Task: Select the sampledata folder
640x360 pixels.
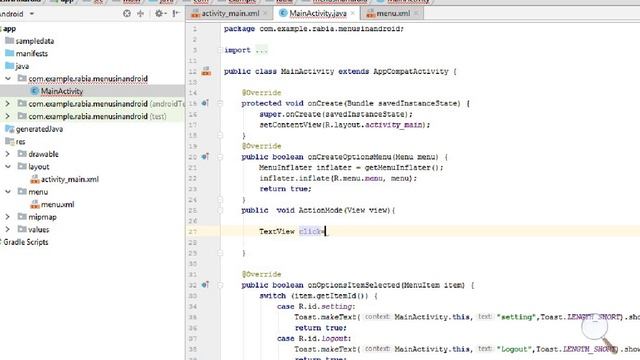Action: click(35, 41)
